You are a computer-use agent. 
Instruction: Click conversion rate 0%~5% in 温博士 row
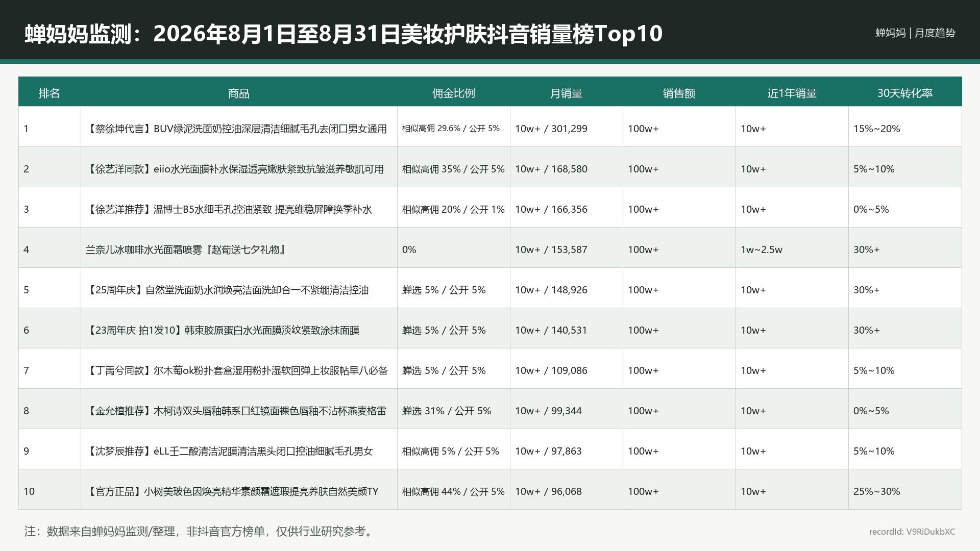[871, 209]
